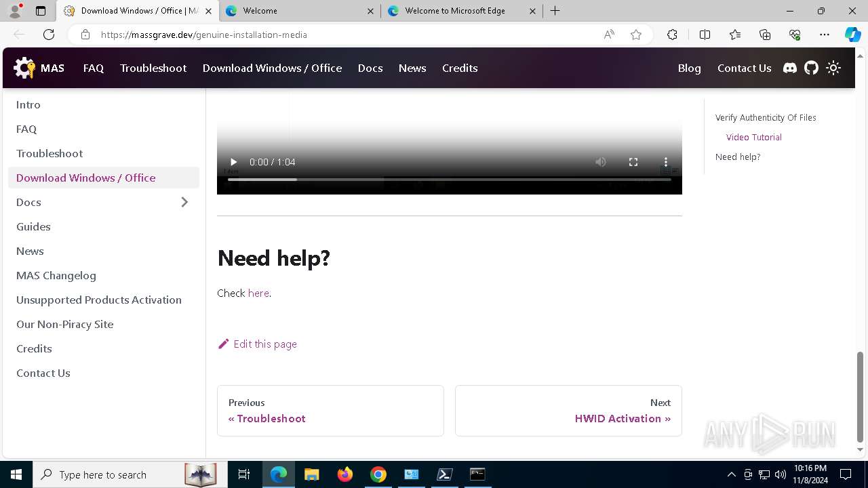Click the address bar URL field
The width and height of the screenshot is (868, 488).
[346, 35]
